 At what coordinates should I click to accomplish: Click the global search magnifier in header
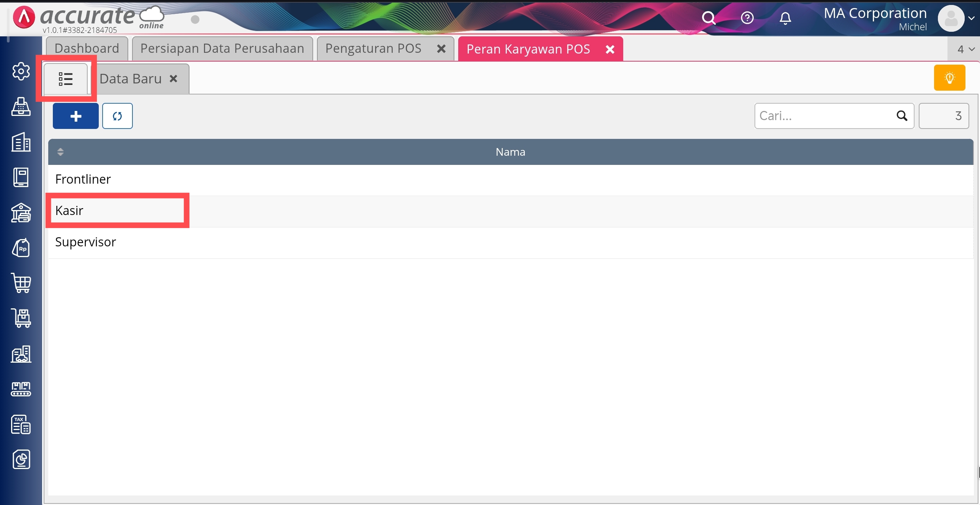pyautogui.click(x=708, y=18)
